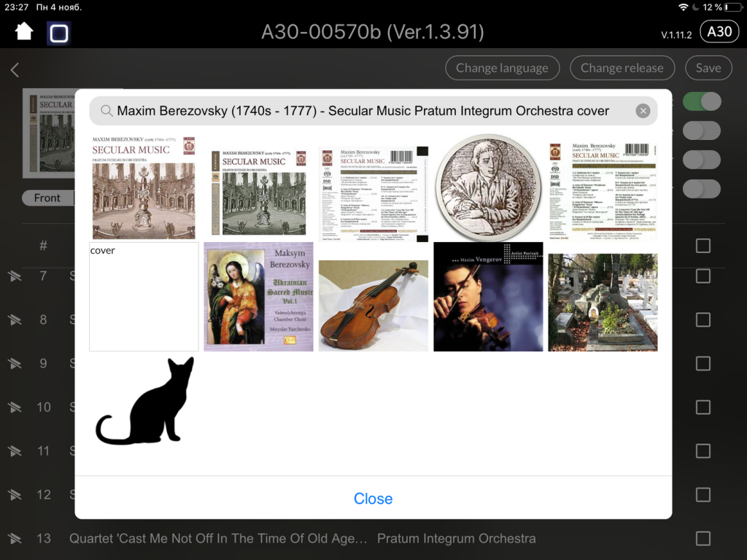Check the box for track 7
747x560 pixels.
click(703, 276)
